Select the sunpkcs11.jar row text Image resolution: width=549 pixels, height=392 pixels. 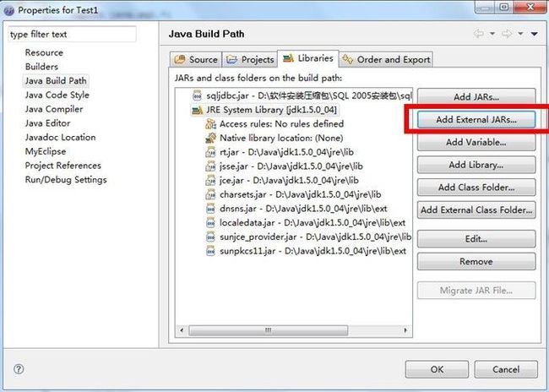coord(313,251)
